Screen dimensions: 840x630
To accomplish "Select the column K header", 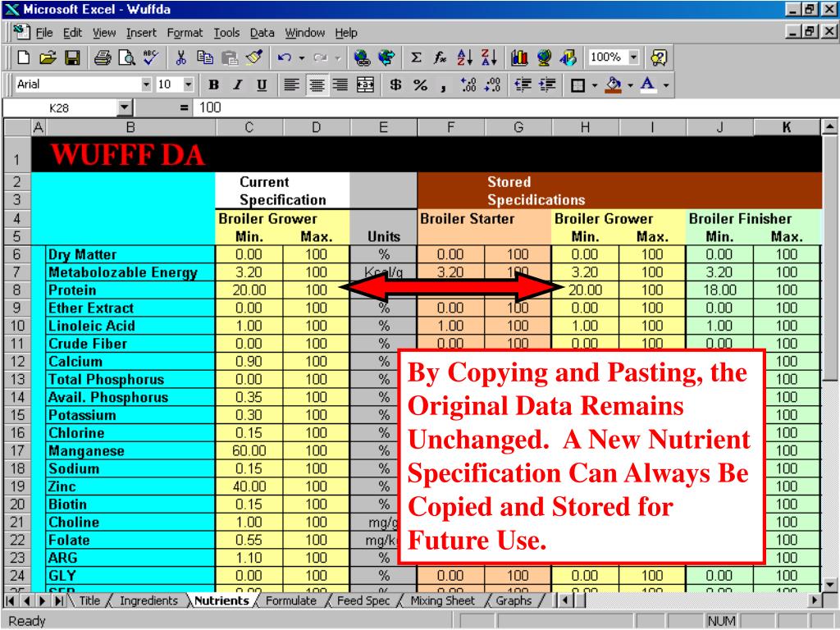I will point(787,127).
